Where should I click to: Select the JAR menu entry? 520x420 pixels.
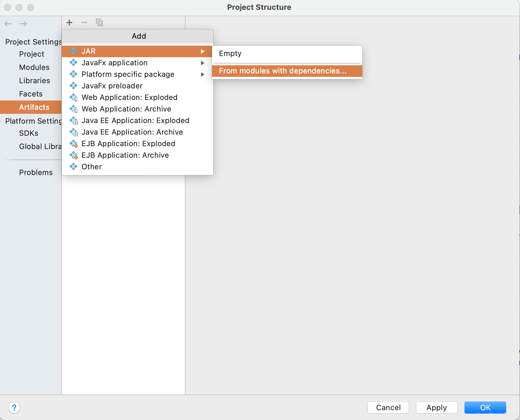pos(138,51)
